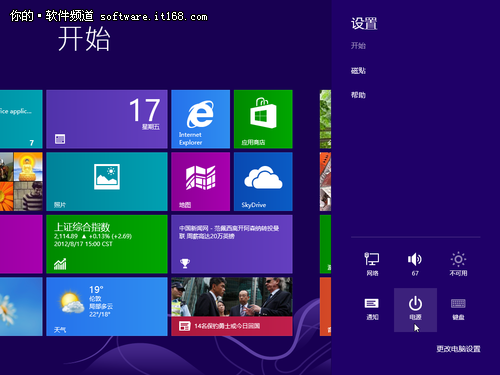The width and height of the screenshot is (500, 375).
Task: Click the Start heading (开始)
Action: [x=84, y=39]
